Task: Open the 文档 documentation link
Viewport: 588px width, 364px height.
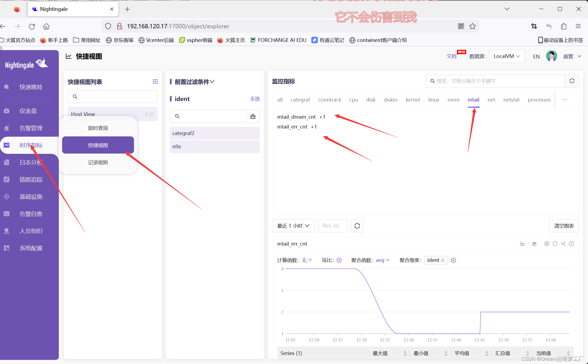Action: coord(452,56)
